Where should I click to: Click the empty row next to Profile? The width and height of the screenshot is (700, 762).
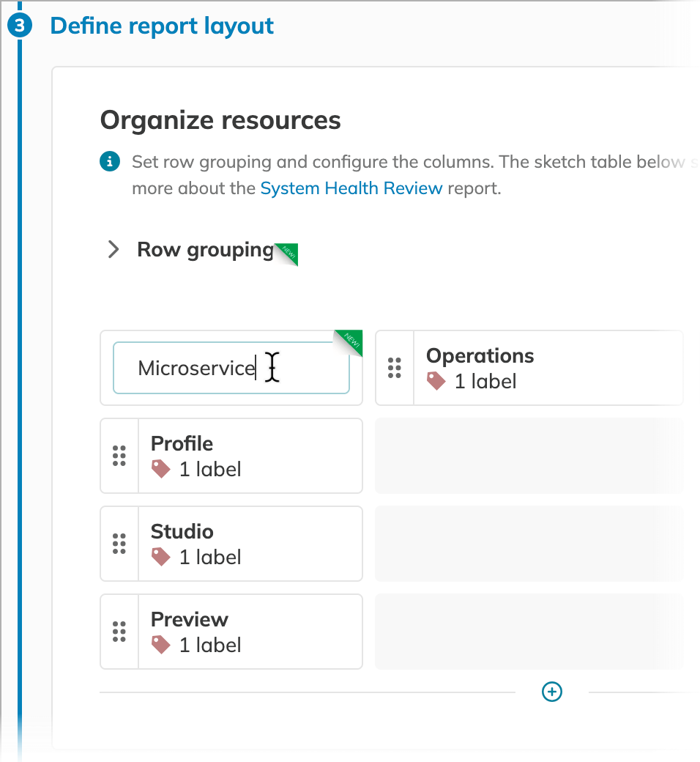pyautogui.click(x=529, y=456)
